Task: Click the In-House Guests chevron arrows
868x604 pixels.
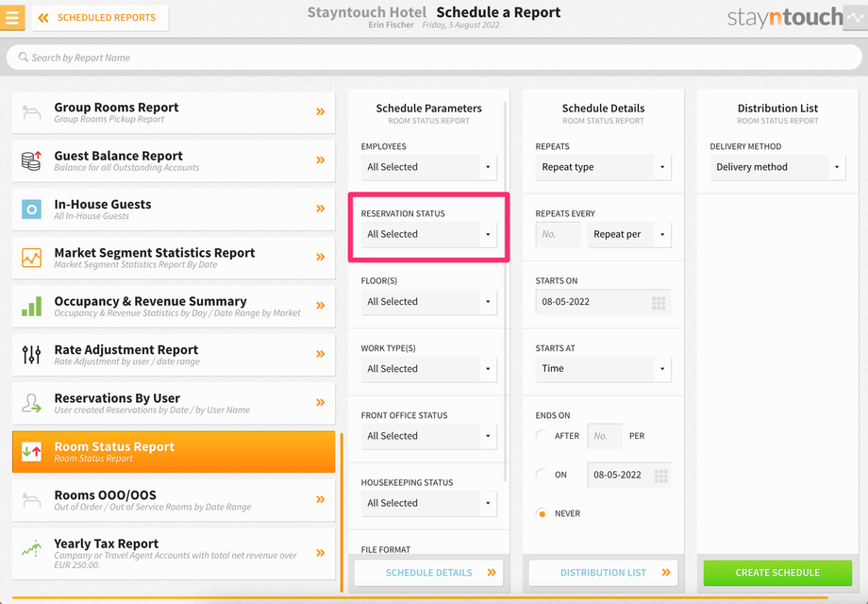Action: [x=321, y=209]
